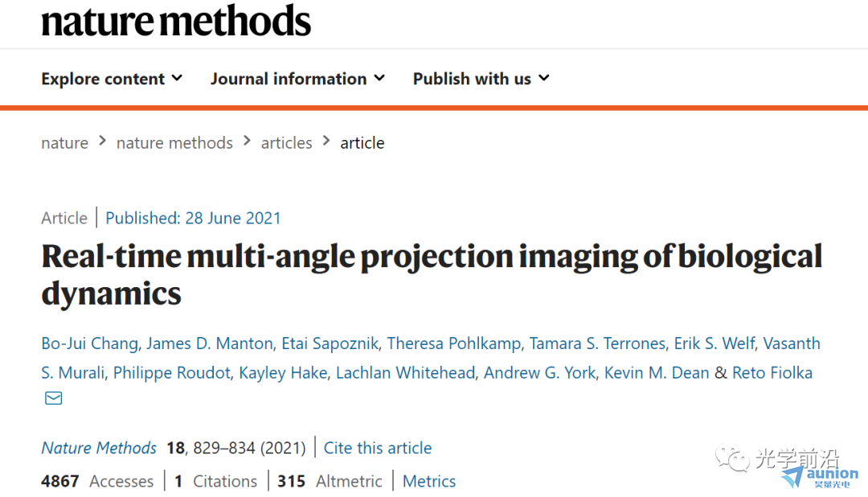Expand the Publish with us menu
This screenshot has width=868, height=497.
(481, 79)
